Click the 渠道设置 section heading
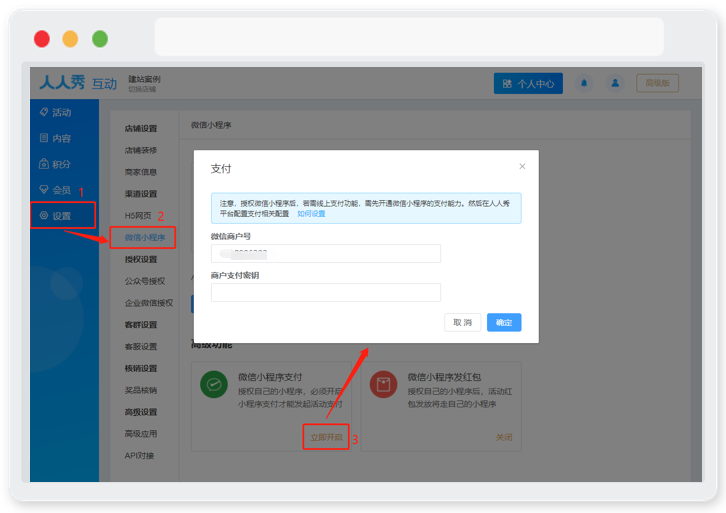Viewport: 726px width, 513px height. [x=141, y=194]
